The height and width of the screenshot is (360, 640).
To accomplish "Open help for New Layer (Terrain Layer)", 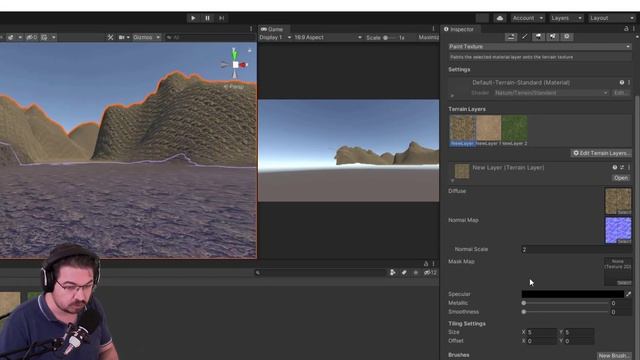I will click(x=615, y=167).
